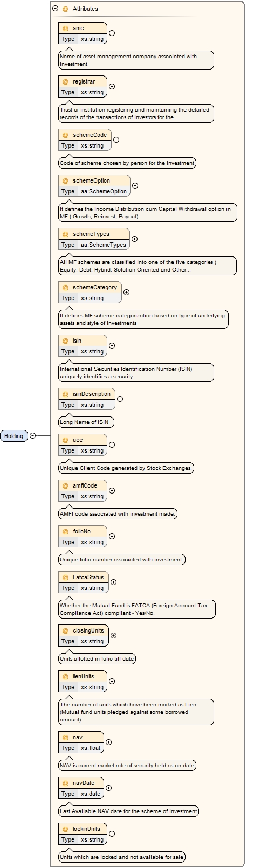Click the @ icon of navDate attribute
254x868 pixels.
65,783
